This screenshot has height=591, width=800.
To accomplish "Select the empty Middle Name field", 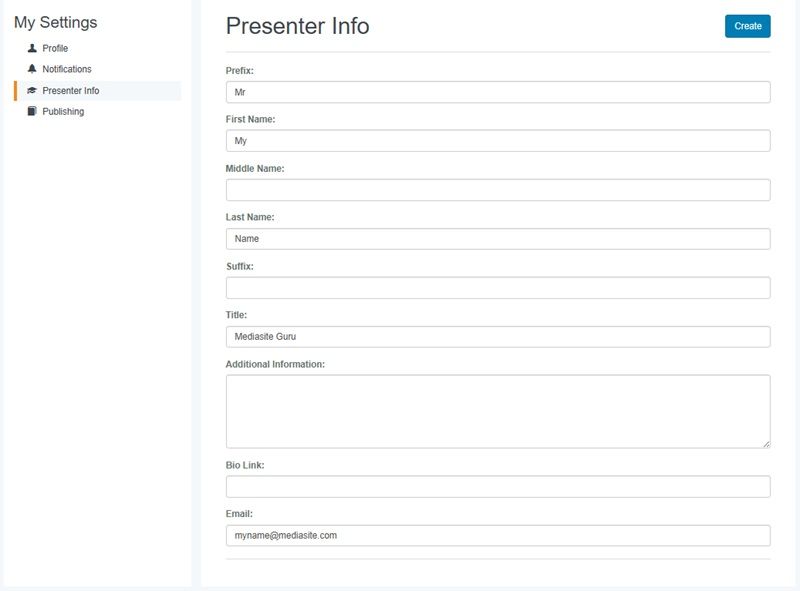I will click(498, 190).
